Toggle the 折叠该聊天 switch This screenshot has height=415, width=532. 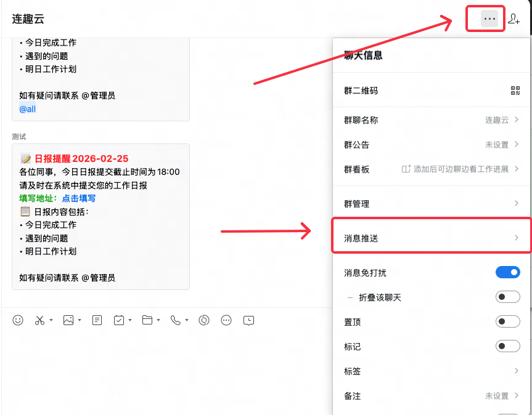coord(508,297)
